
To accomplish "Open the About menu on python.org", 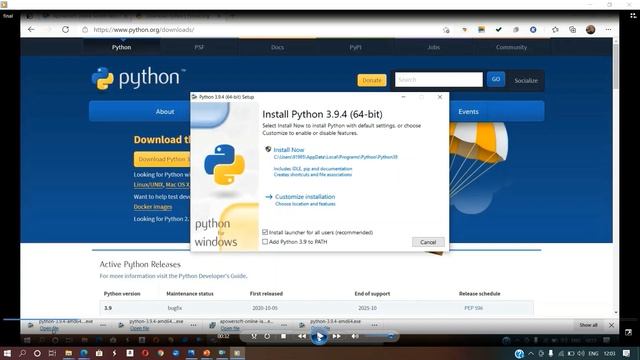I will pos(165,111).
